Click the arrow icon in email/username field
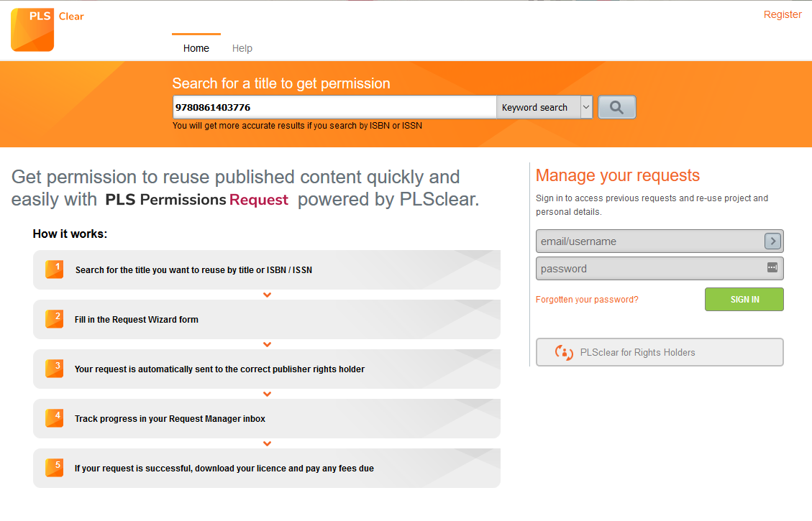The height and width of the screenshot is (521, 812). coord(772,241)
